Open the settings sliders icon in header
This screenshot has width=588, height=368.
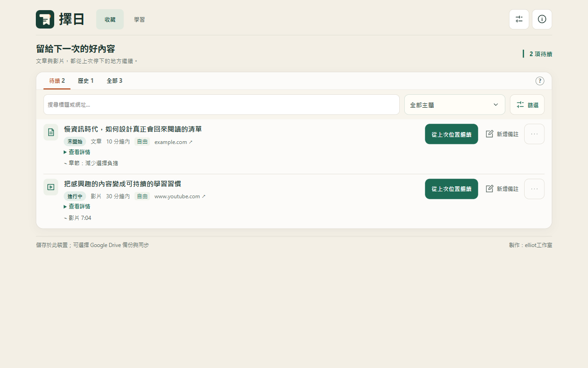point(519,19)
